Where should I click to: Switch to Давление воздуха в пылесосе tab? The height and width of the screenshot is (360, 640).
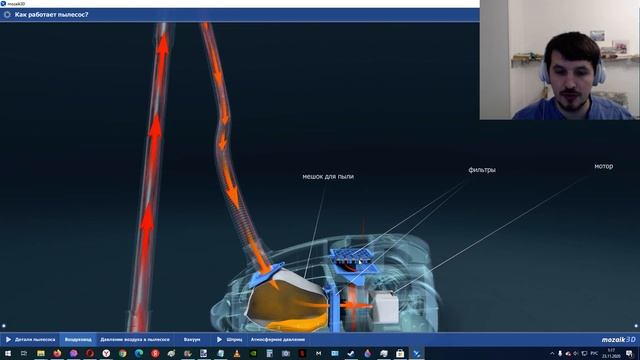(135, 340)
